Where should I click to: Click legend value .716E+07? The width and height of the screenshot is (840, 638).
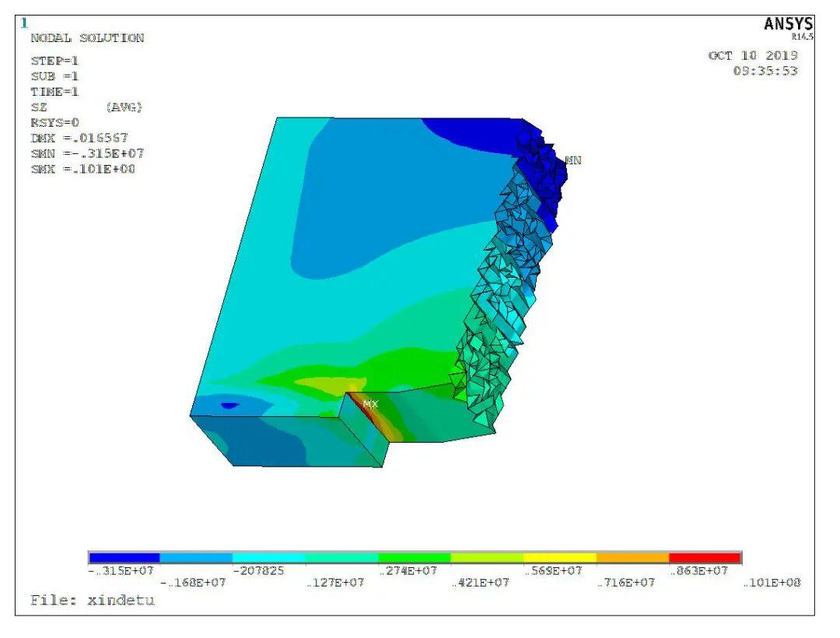[x=626, y=582]
